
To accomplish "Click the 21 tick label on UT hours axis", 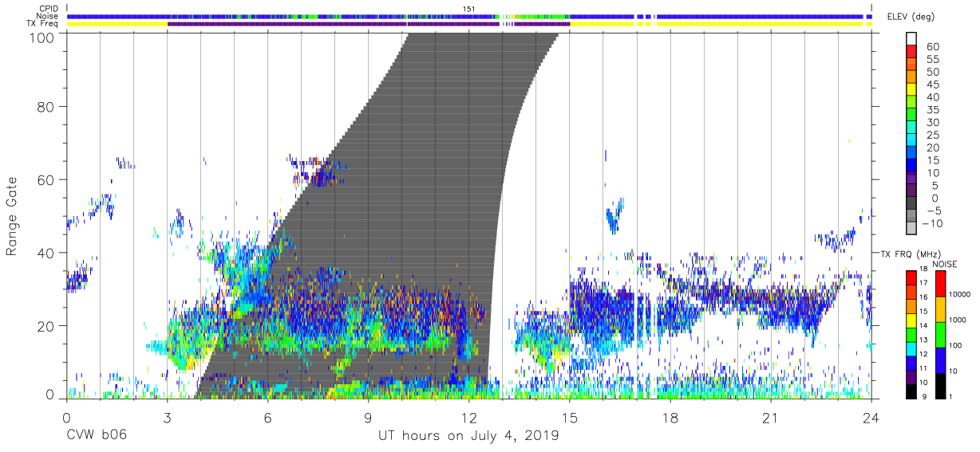I will point(771,417).
